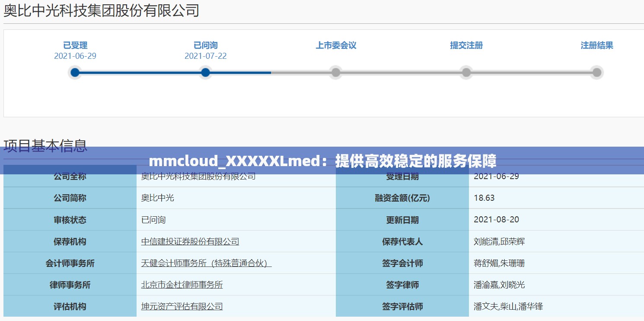Open sponsor link 中信建投证券股份有限公司

pos(190,241)
